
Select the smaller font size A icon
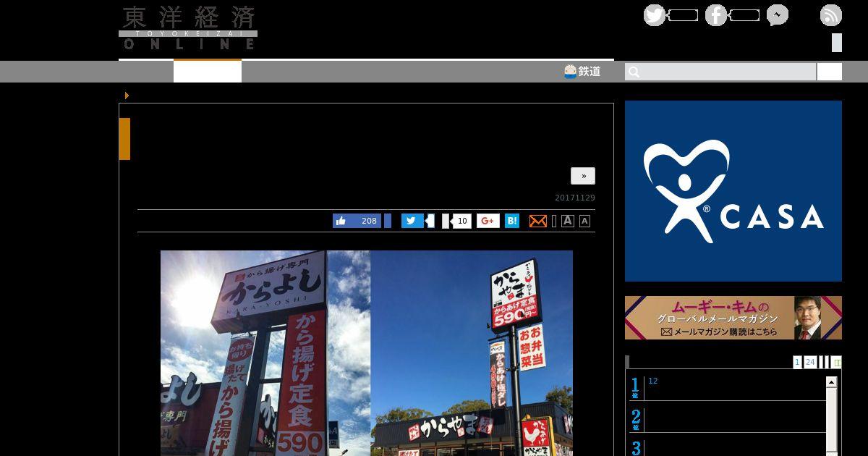pyautogui.click(x=584, y=221)
